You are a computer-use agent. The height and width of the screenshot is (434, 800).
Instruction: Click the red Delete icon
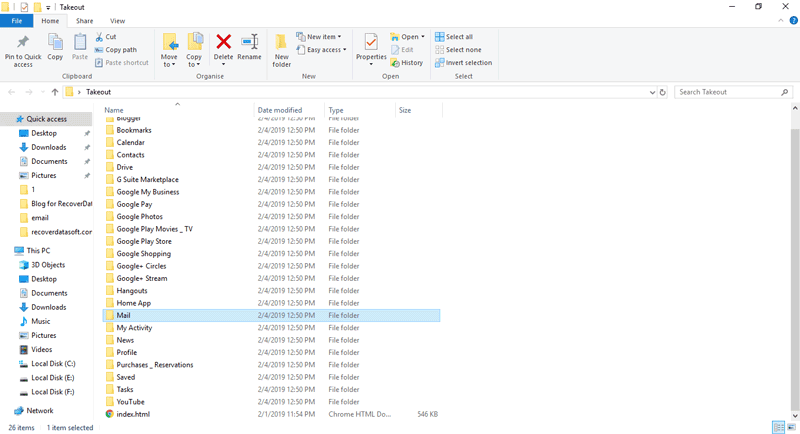(223, 42)
